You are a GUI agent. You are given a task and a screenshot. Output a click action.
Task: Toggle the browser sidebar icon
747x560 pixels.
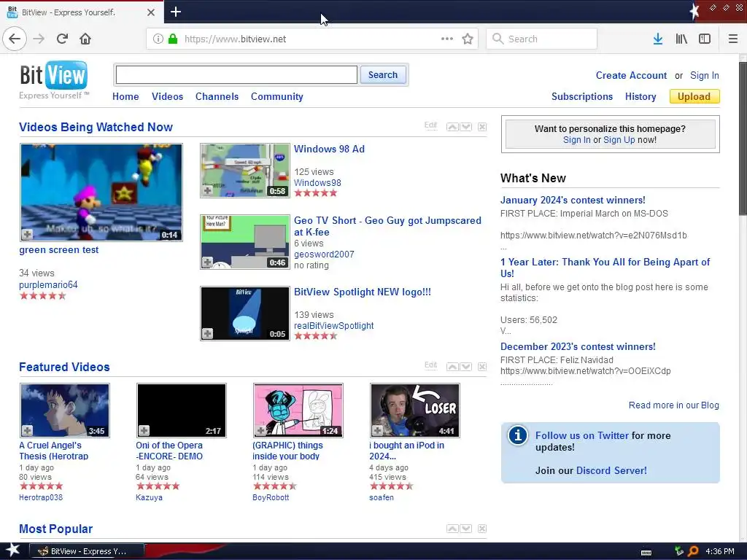(705, 39)
